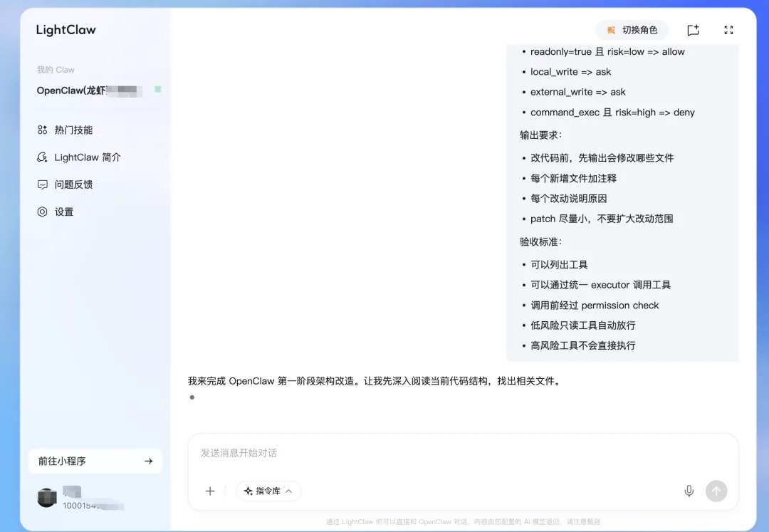Click the 切换角色 colored role icon
Image resolution: width=769 pixels, height=532 pixels.
[x=611, y=30]
